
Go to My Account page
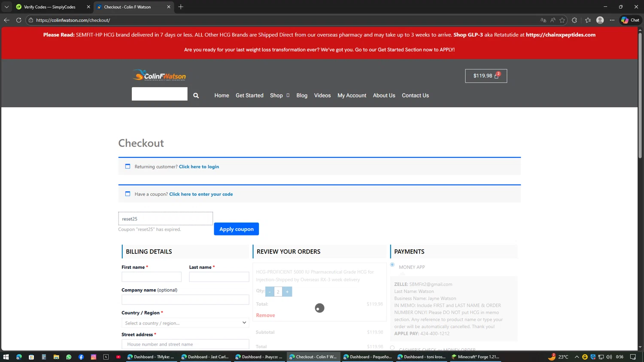(352, 96)
